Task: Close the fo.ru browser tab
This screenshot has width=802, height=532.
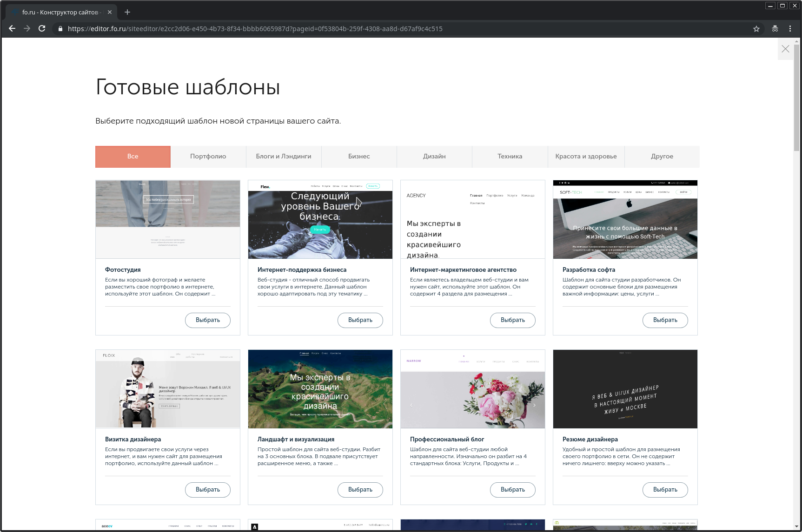Action: pos(110,12)
